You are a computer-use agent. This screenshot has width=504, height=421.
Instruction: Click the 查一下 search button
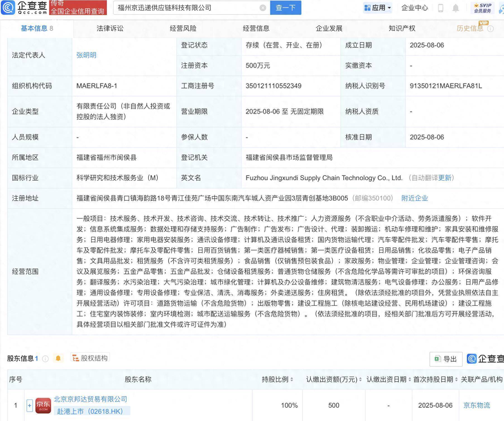coord(286,8)
